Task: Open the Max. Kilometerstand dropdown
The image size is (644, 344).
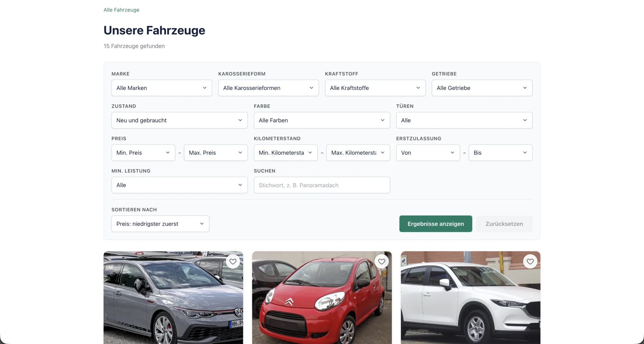Action: pyautogui.click(x=358, y=153)
